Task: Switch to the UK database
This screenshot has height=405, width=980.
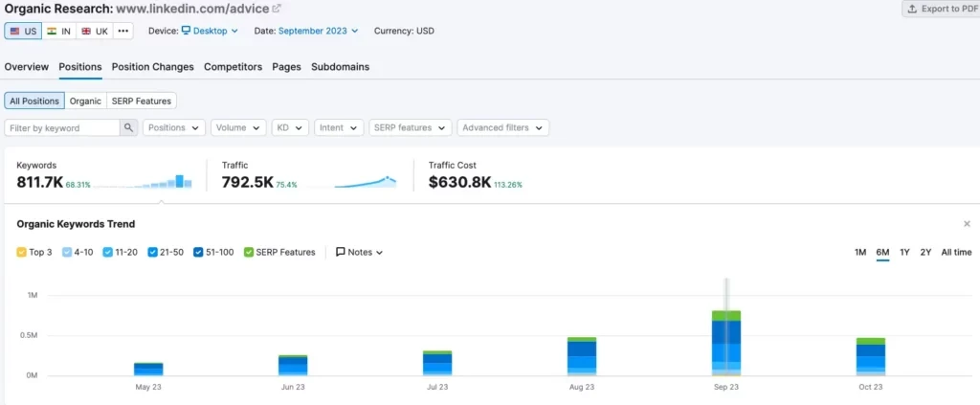Action: click(95, 32)
